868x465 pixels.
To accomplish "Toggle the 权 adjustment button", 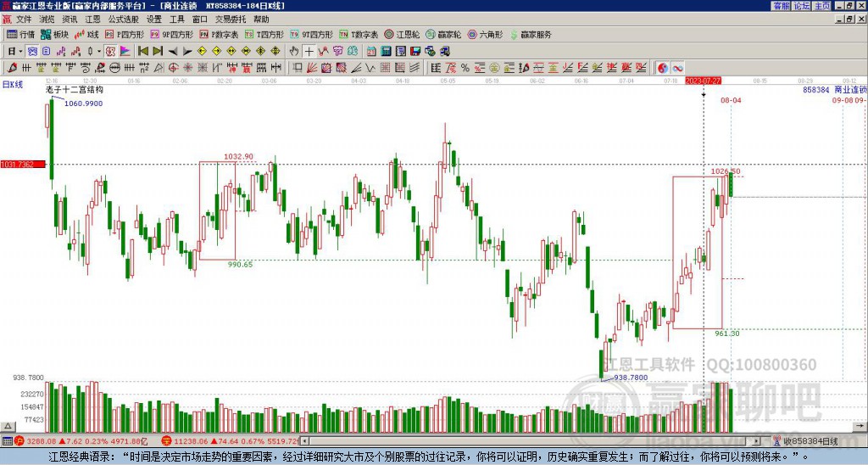I will [x=110, y=51].
